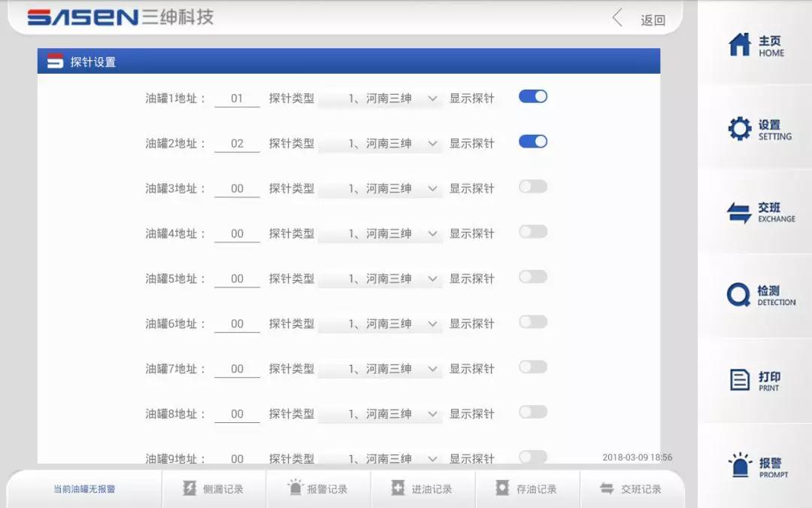The image size is (812, 508).
Task: Enable 显示探针 toggle for 油罐5
Action: pyautogui.click(x=533, y=277)
